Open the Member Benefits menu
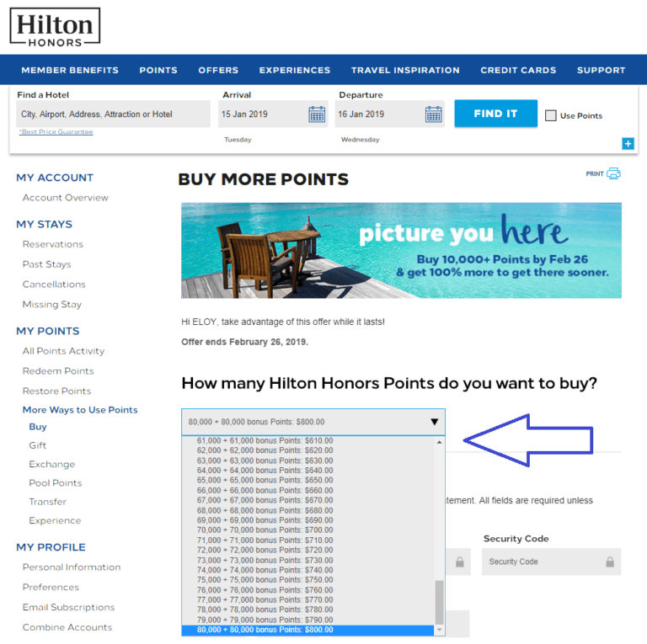This screenshot has height=644, width=647. click(70, 70)
